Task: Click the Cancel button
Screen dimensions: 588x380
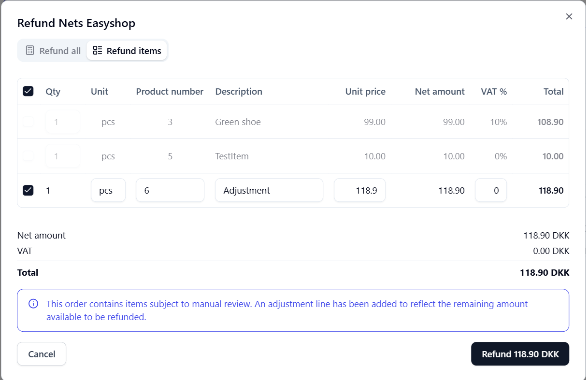Action: point(42,354)
